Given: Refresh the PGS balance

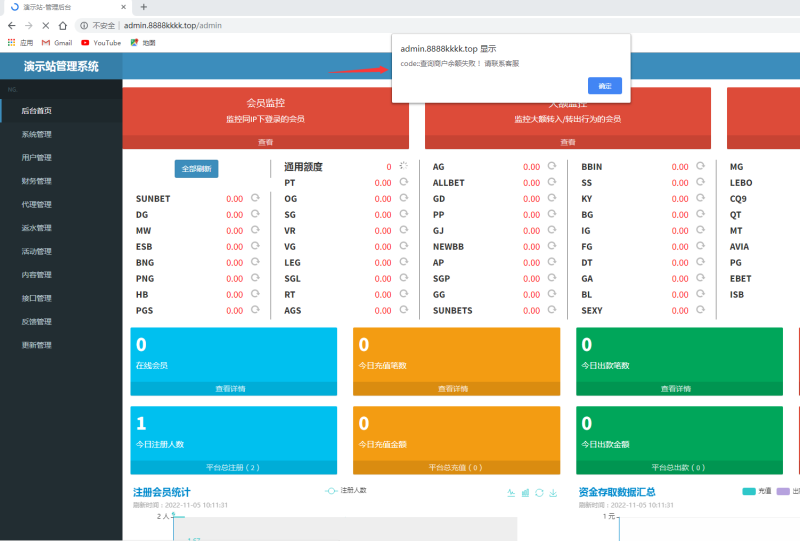Looking at the screenshot, I should click(255, 310).
